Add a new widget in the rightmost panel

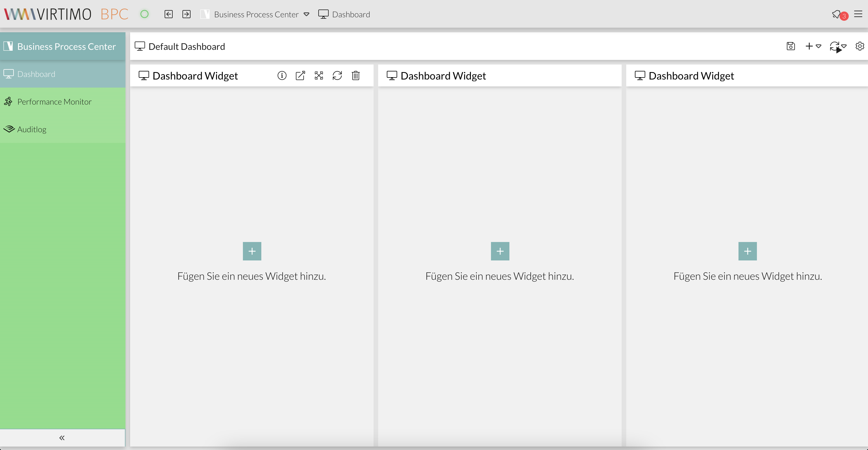pyautogui.click(x=747, y=251)
